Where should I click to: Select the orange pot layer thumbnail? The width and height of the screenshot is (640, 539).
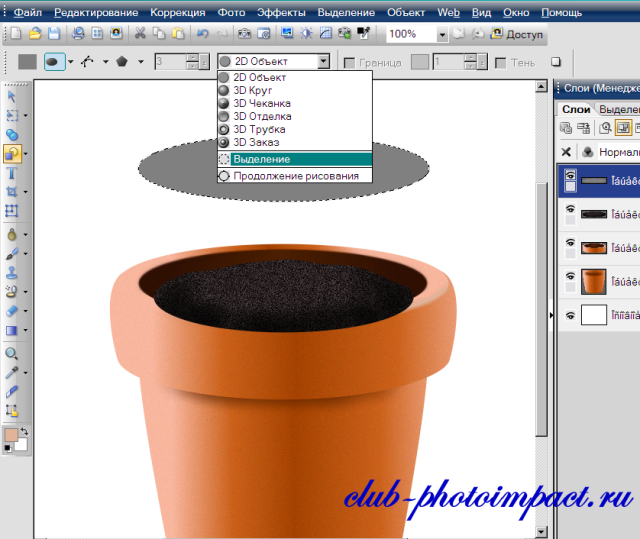click(593, 282)
